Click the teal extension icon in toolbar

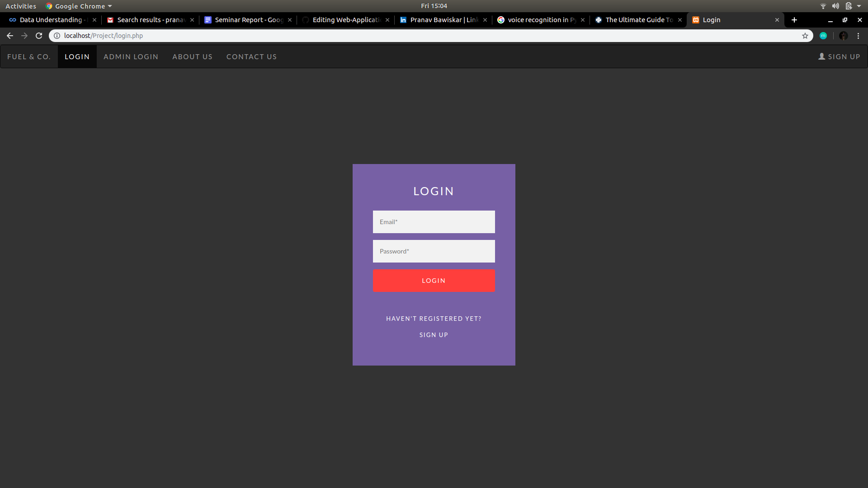tap(823, 36)
